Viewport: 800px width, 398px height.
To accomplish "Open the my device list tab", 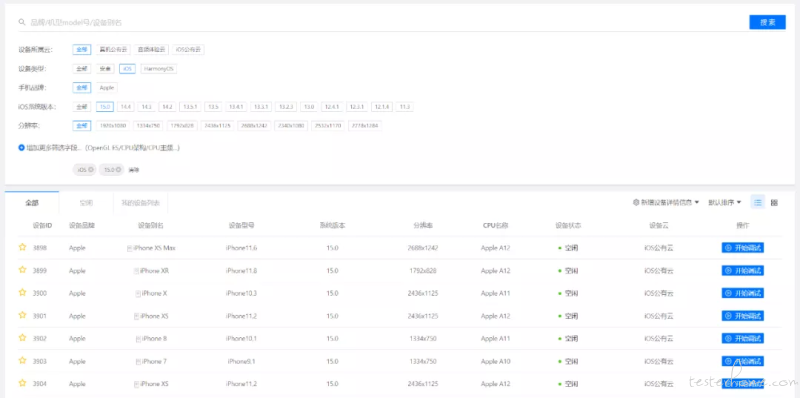I will point(140,203).
